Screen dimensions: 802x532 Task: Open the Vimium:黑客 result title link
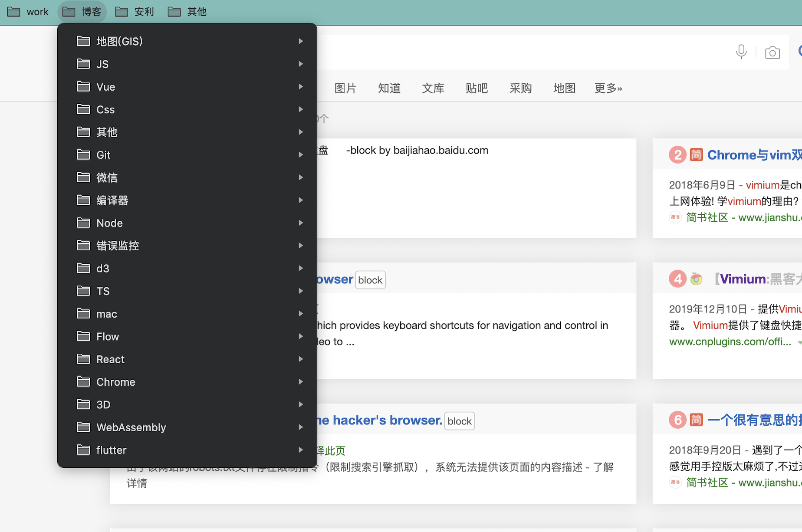tap(758, 279)
